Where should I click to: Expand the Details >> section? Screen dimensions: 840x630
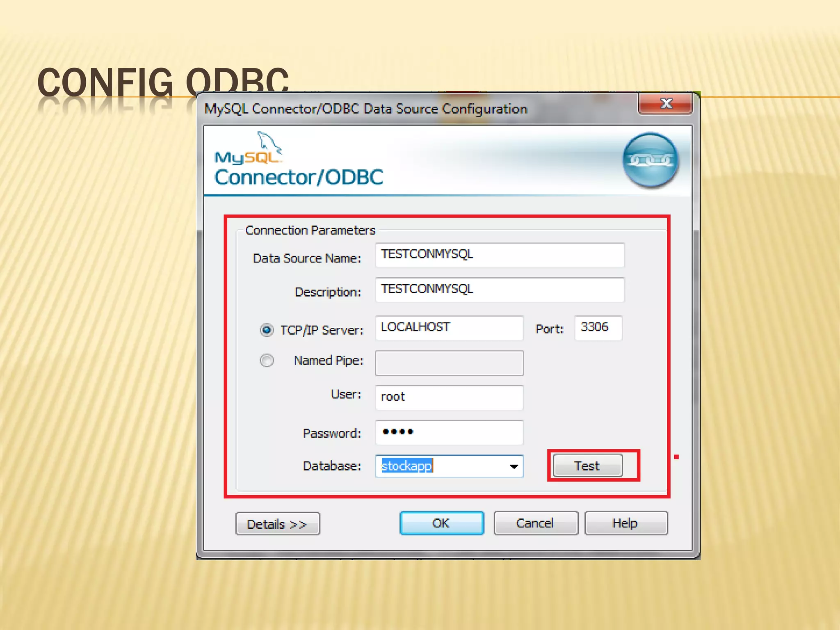278,524
